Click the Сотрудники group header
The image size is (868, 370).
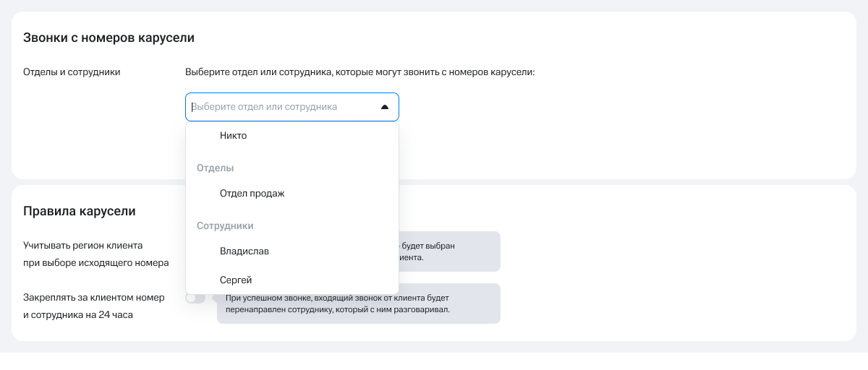tap(225, 225)
